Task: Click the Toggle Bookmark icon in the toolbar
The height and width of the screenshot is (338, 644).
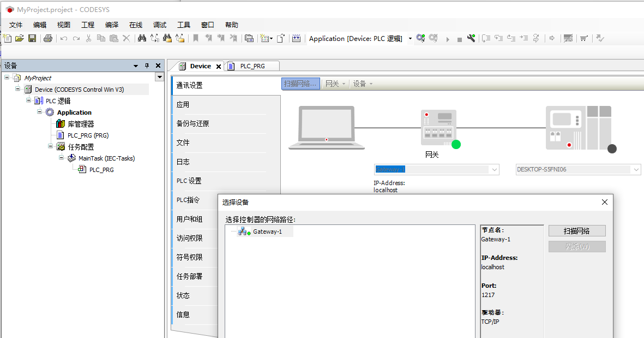Action: 195,38
